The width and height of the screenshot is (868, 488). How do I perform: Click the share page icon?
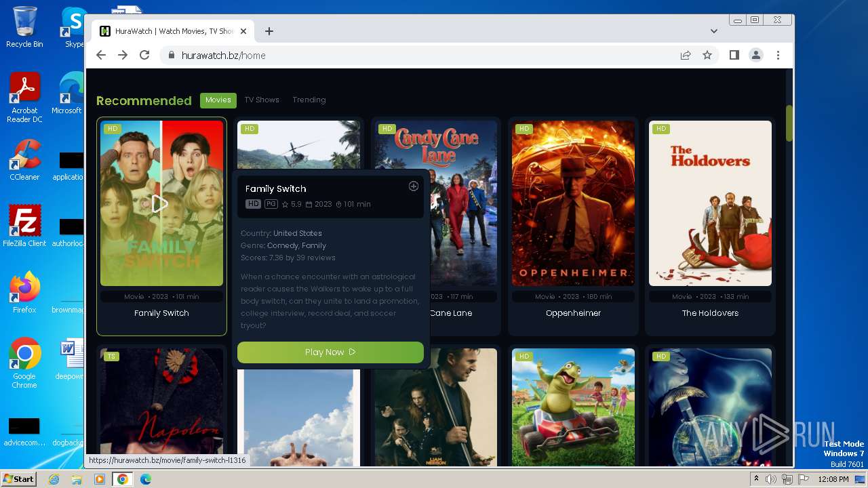coord(686,56)
